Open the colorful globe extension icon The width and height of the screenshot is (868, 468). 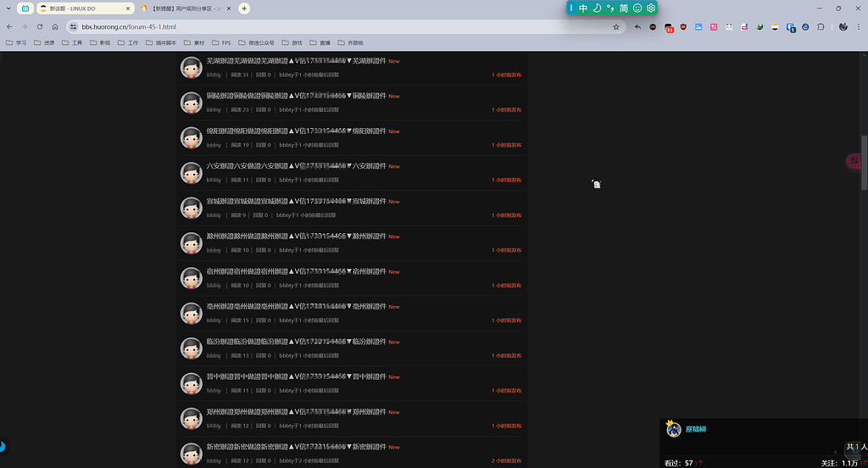coord(760,26)
